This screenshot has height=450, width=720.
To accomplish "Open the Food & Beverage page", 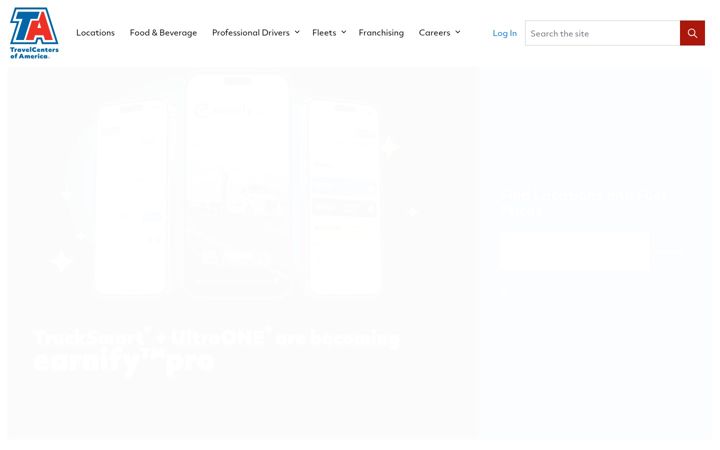I will (x=163, y=33).
